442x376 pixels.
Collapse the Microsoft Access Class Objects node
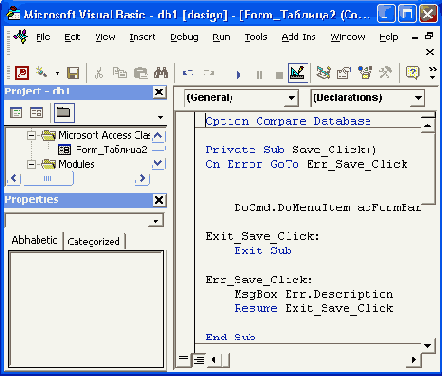coord(31,135)
